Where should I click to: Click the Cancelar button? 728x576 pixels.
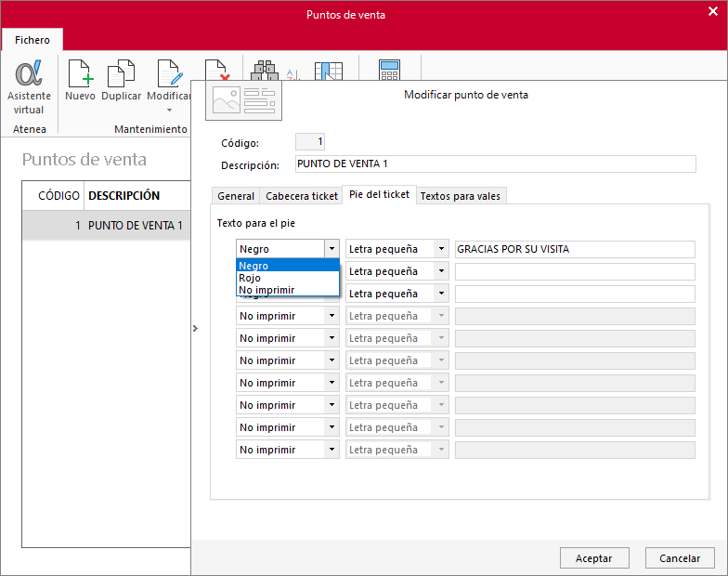pos(680,557)
